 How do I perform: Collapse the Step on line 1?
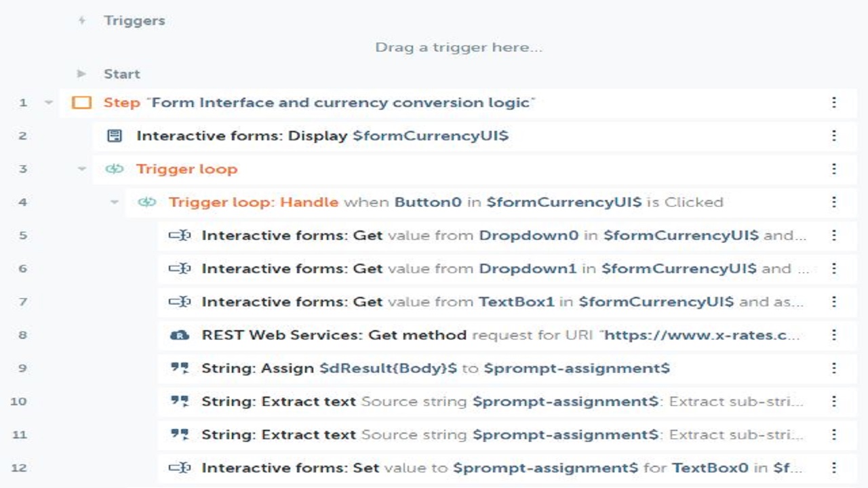[49, 103]
